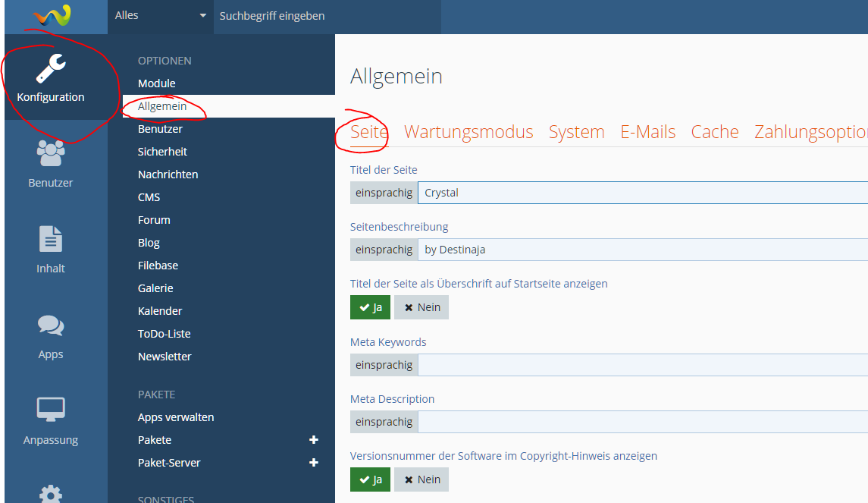Screen dimensions: 868x503
Task: Switch to the Wartungsmodus tab
Action: (x=468, y=132)
